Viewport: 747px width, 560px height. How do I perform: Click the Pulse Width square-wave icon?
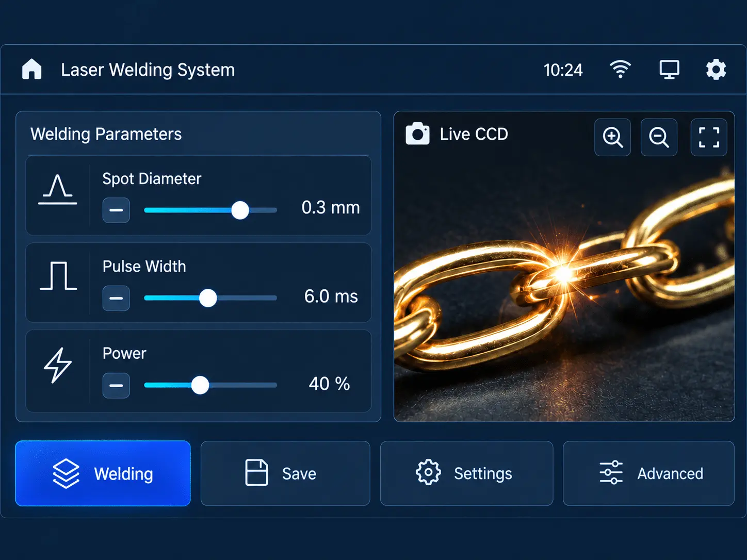(58, 276)
